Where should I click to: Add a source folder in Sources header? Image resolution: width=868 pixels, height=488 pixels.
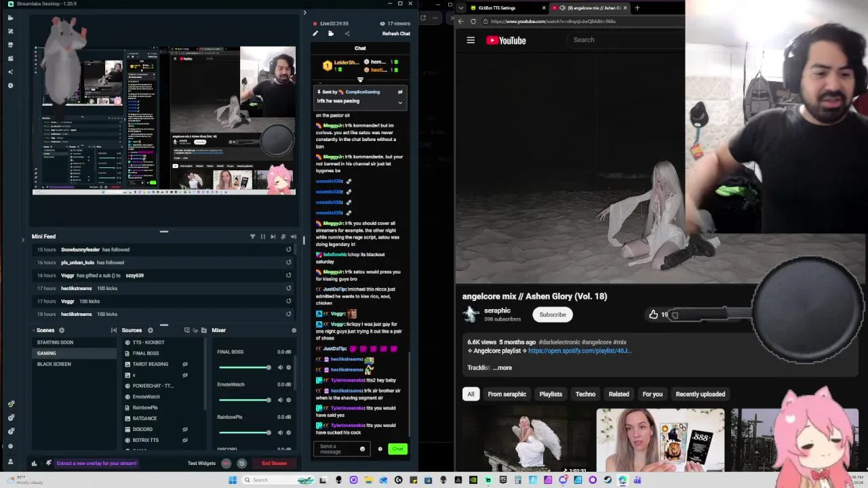pyautogui.click(x=203, y=330)
